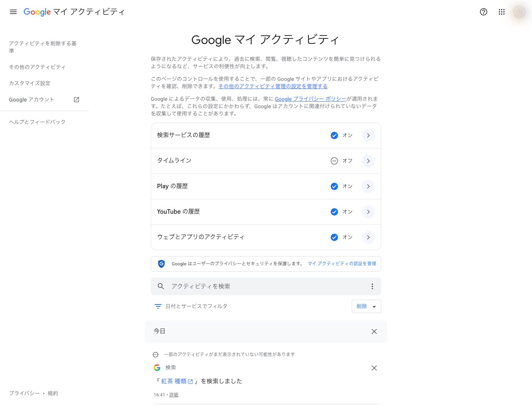Open the account profile avatar
The height and width of the screenshot is (406, 532).
pyautogui.click(x=519, y=12)
